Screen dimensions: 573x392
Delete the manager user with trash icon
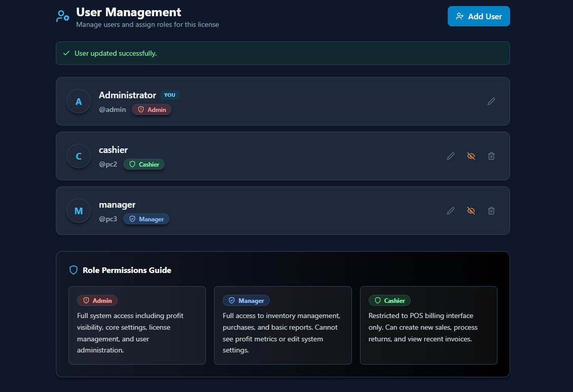click(x=491, y=211)
